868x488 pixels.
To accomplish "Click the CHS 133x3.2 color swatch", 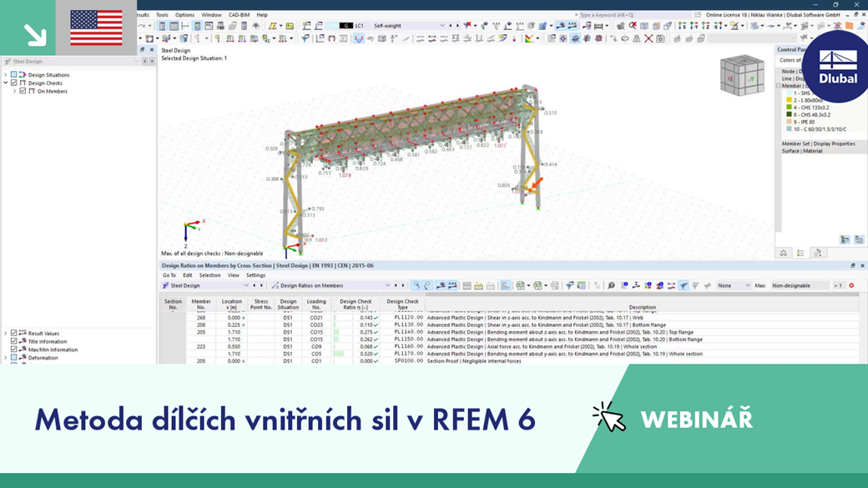I will coord(789,108).
